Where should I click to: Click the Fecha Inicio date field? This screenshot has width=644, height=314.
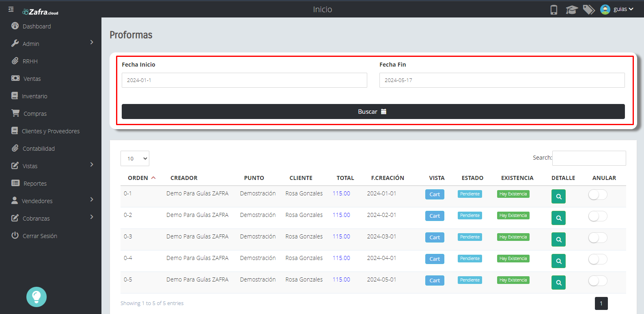pos(244,80)
